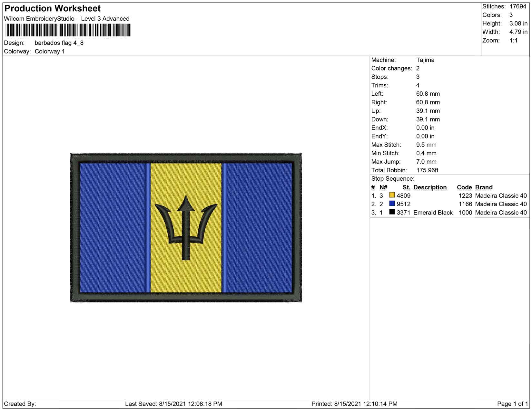This screenshot has height=409, width=532.
Task: Click the 'Colors:' label in the header
Action: [x=492, y=15]
